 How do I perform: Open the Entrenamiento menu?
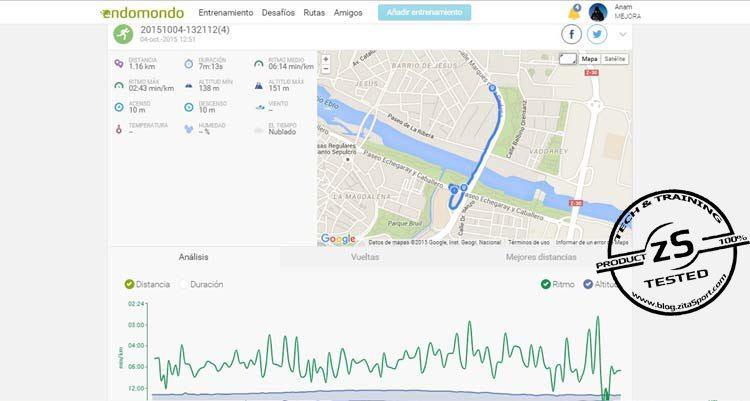tap(225, 13)
